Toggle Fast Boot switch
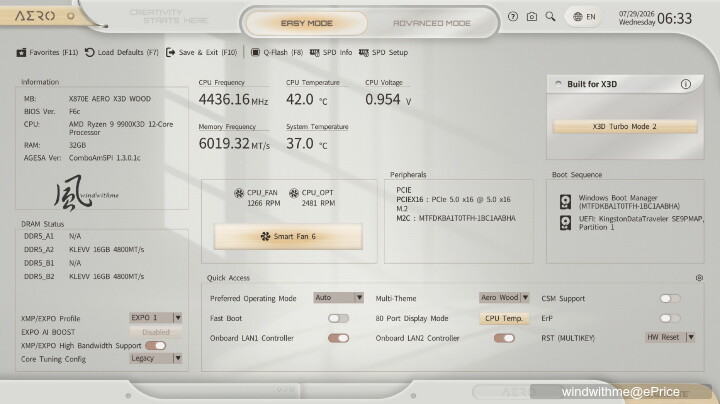Screen dimensions: 720x404 338,318
